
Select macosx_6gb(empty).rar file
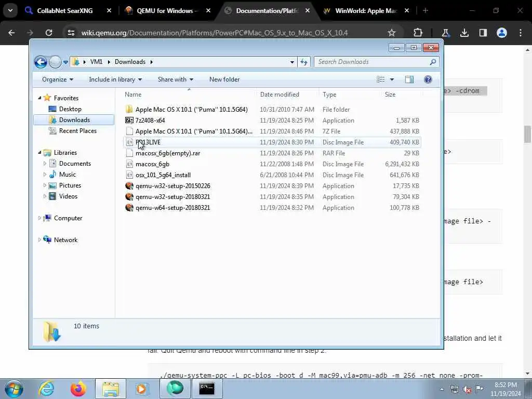tap(168, 153)
